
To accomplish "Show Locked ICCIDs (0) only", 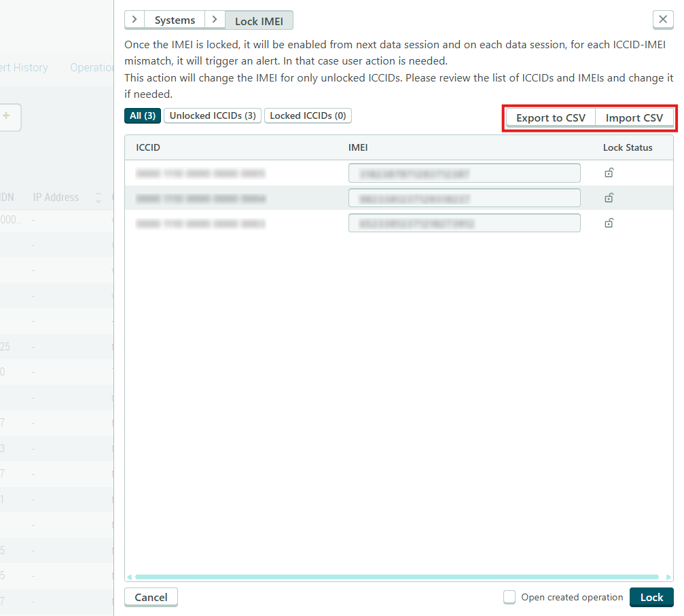I will coord(308,115).
